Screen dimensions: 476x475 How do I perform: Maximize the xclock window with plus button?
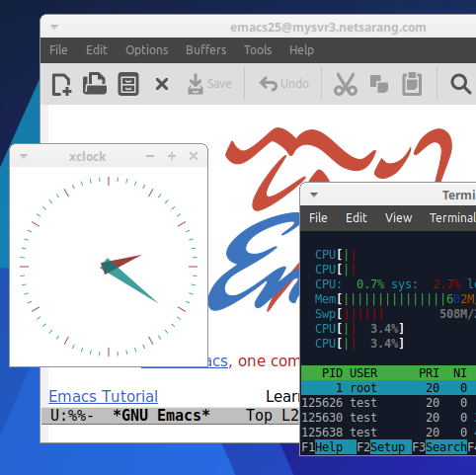pos(172,156)
